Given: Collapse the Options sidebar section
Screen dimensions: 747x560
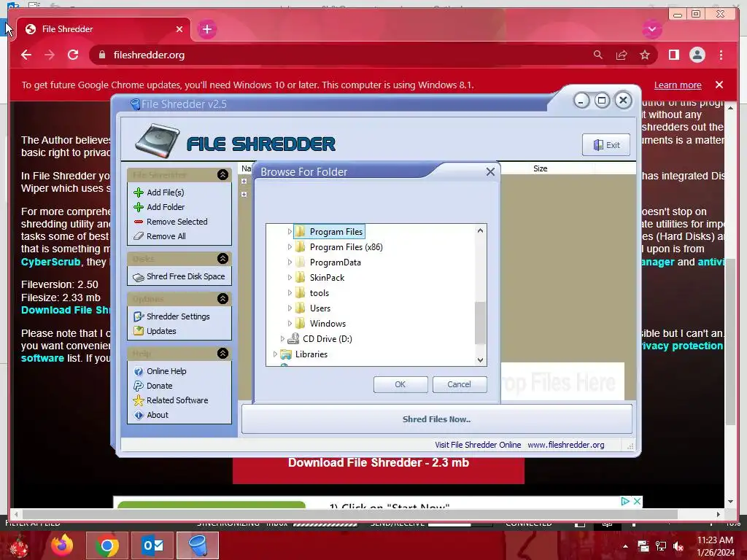Looking at the screenshot, I should coord(222,298).
